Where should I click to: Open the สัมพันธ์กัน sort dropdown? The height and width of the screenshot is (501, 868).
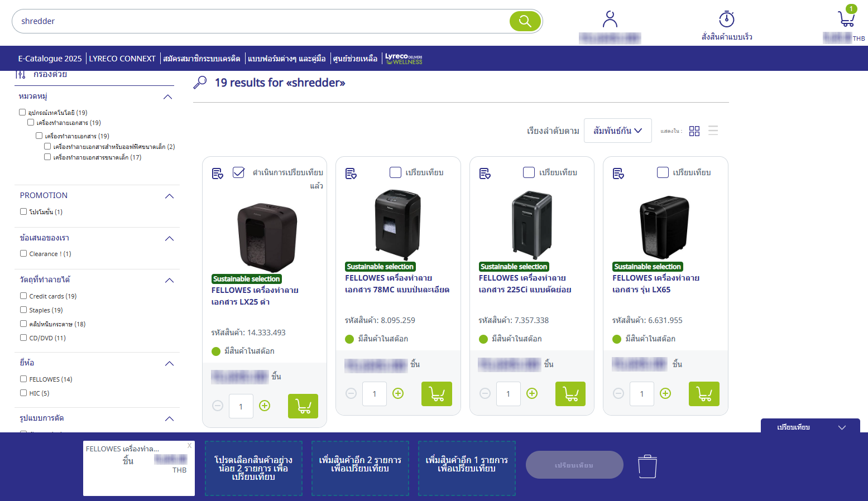click(x=617, y=131)
